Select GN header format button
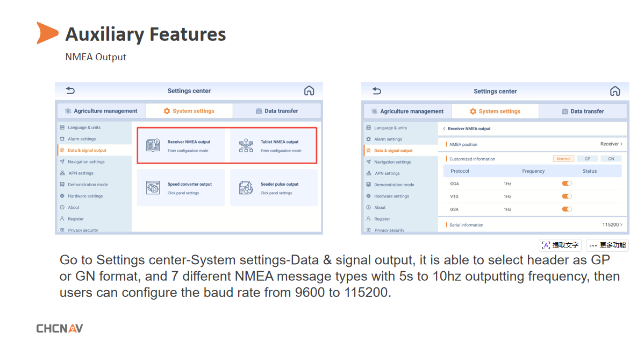644x360 pixels. pos(611,159)
